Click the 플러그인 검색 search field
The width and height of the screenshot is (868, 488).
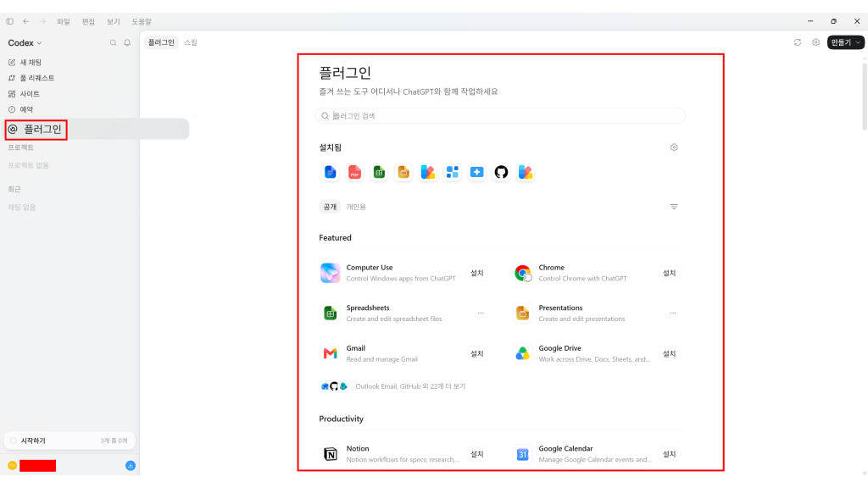(x=500, y=115)
